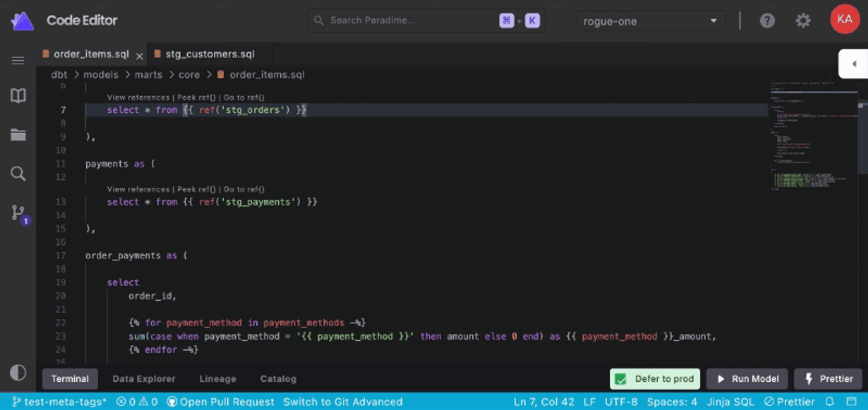Click View references above stg_orders line

coord(138,97)
